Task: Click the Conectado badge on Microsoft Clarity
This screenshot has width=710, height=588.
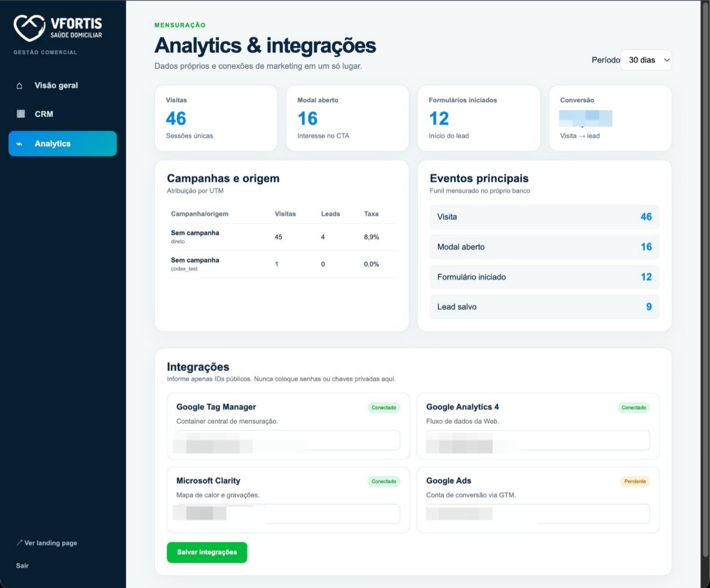Action: click(x=384, y=481)
